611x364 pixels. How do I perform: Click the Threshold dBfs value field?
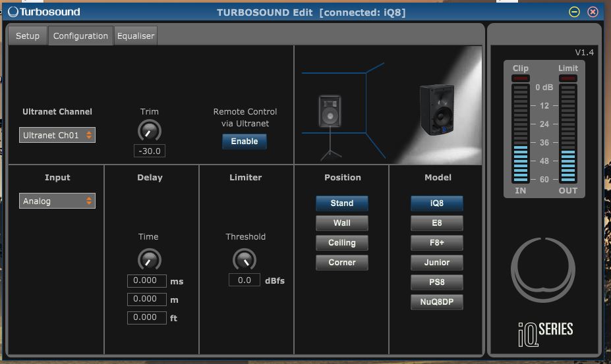tap(245, 280)
